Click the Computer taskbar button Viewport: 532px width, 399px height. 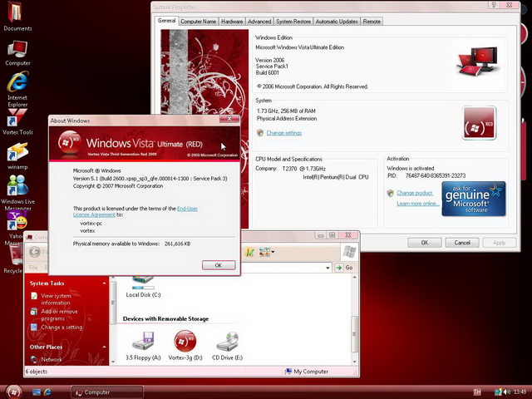click(x=107, y=392)
